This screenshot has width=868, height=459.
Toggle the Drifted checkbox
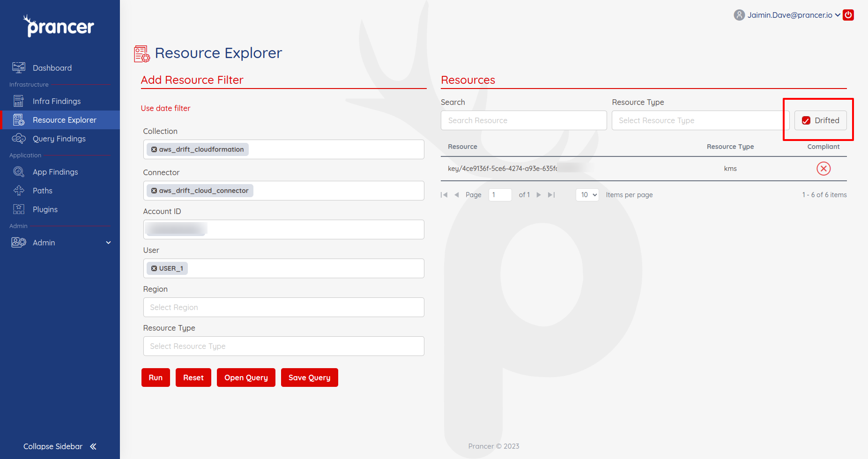(806, 120)
